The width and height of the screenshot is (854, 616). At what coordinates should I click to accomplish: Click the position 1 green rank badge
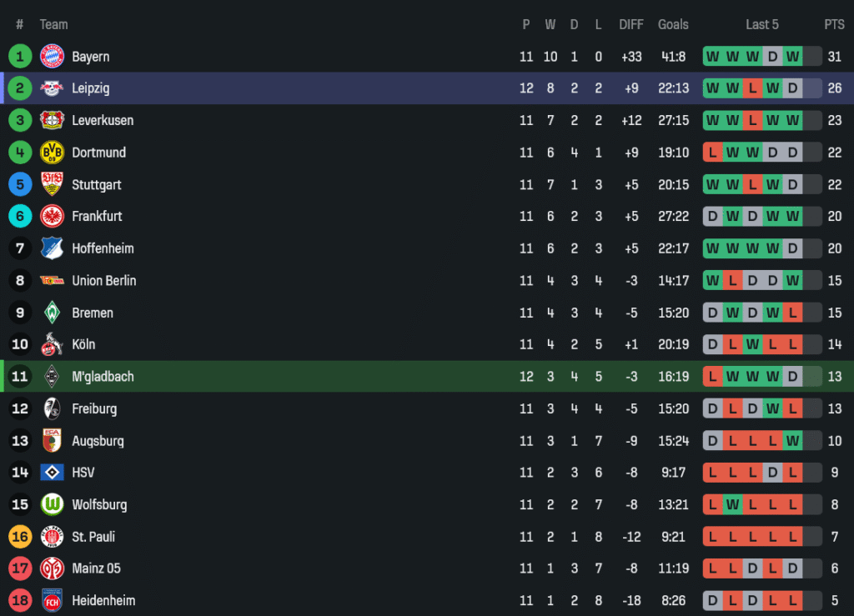tap(20, 57)
